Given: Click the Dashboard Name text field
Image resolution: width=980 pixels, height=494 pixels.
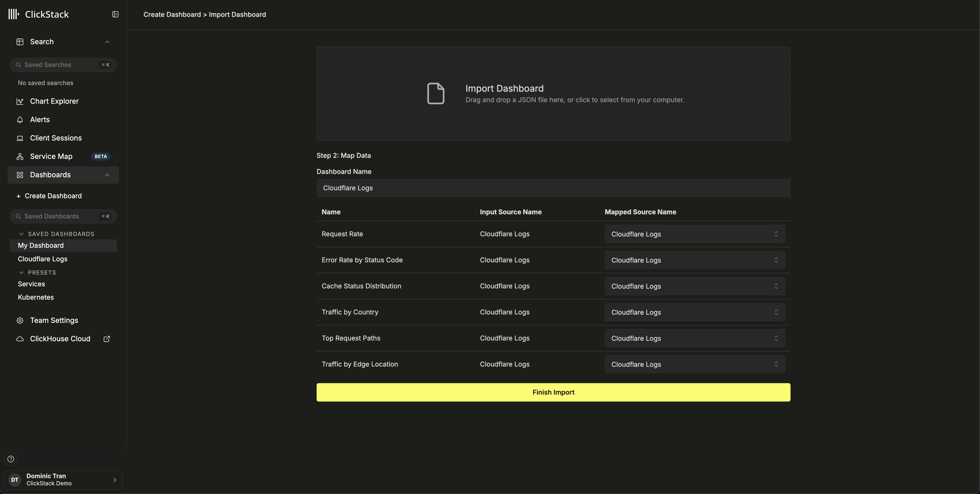Looking at the screenshot, I should pyautogui.click(x=553, y=188).
